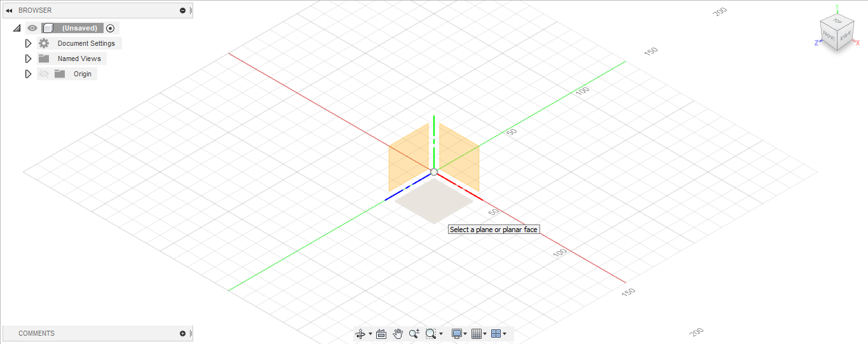Select the (Unsaved) component name

[x=79, y=28]
